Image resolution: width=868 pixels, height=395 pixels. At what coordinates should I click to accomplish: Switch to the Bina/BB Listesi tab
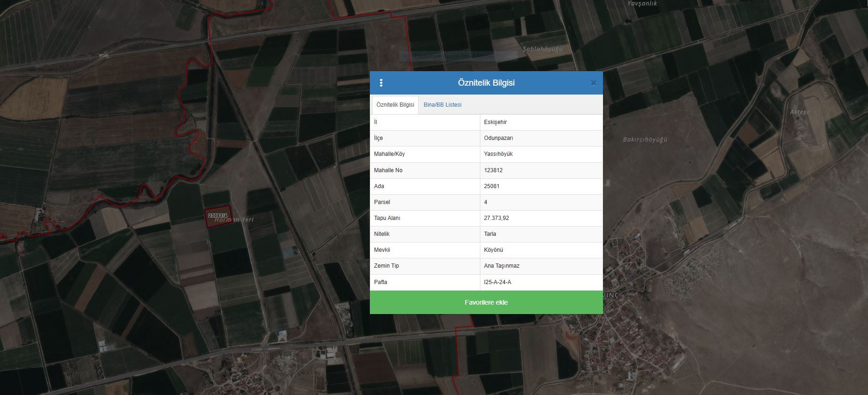click(442, 105)
